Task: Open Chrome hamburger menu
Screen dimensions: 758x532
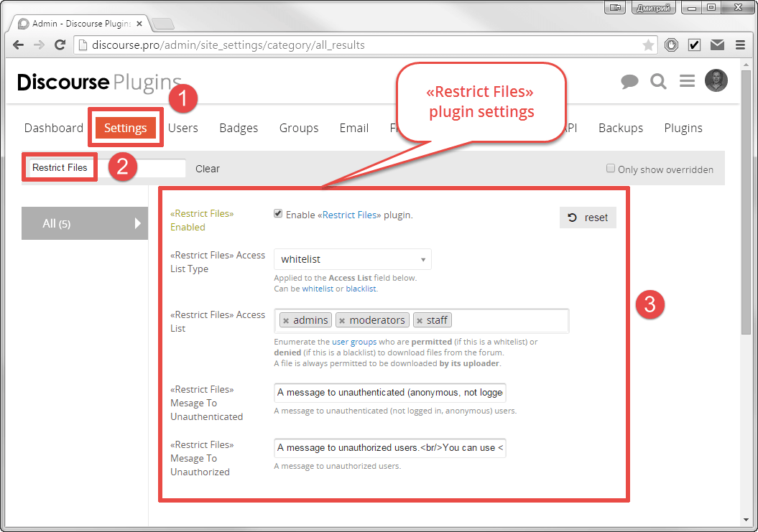Action: point(740,45)
